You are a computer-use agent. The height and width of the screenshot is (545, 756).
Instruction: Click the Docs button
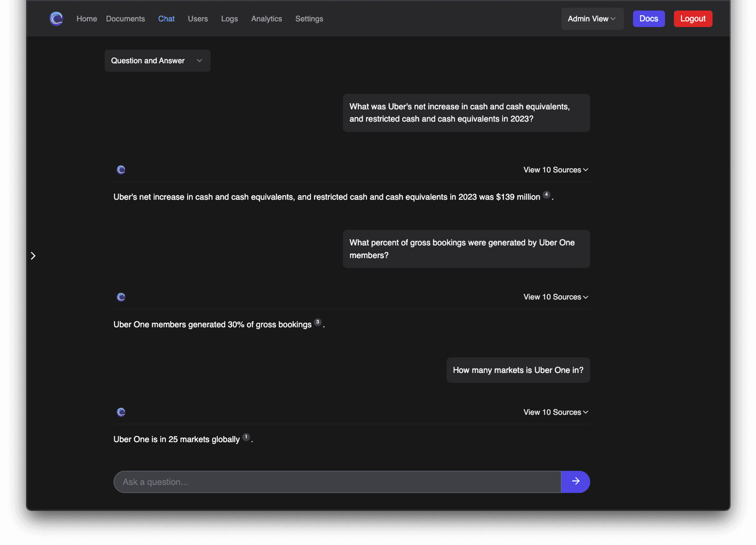pyautogui.click(x=649, y=19)
